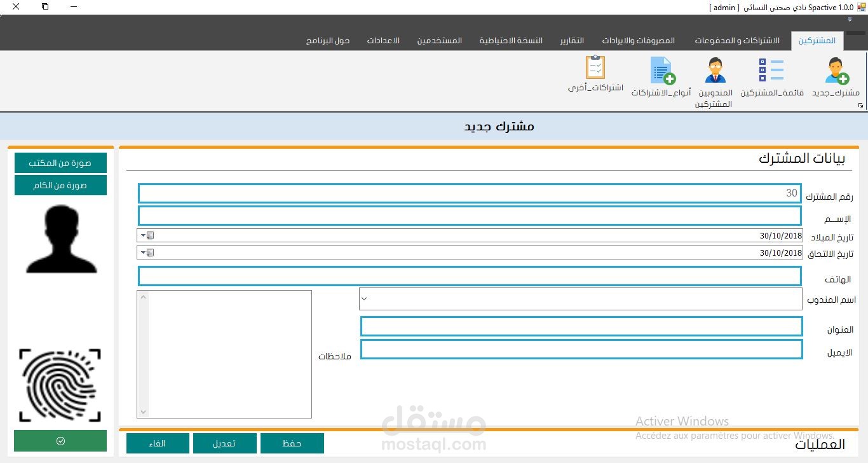
Task: Click the ملاحظات notes scrollbar
Action: coord(144,354)
